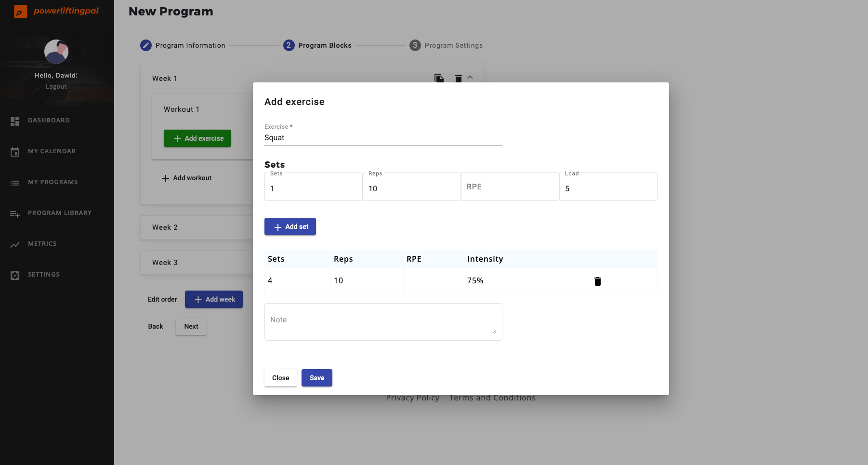
Task: Click Add workout
Action: coord(187,178)
